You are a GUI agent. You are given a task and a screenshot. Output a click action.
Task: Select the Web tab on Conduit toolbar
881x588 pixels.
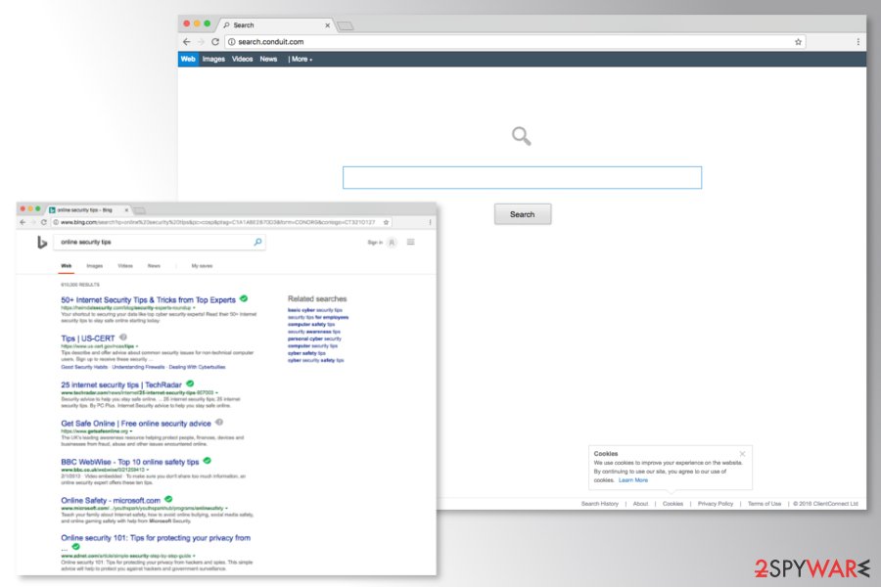pyautogui.click(x=188, y=59)
